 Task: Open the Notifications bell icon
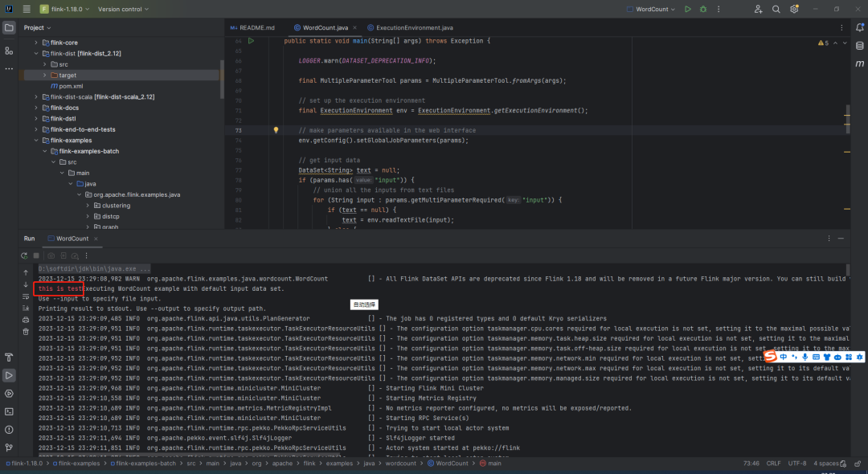(x=859, y=27)
